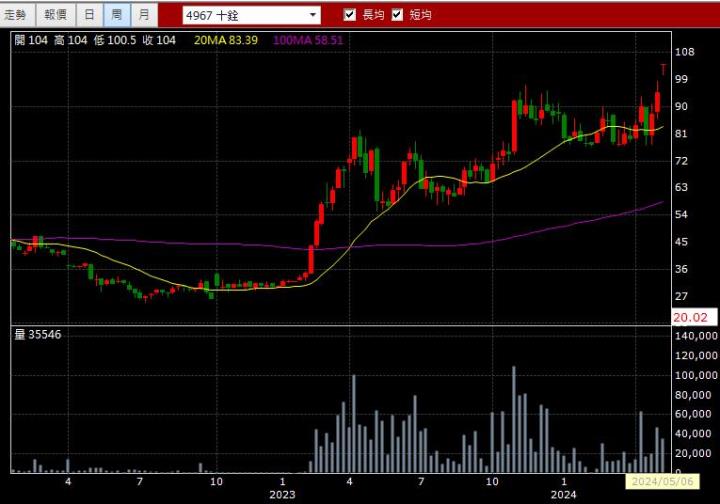Expand the 4967 十銓 stock dropdown arrow
This screenshot has height=504, width=720.
[312, 16]
